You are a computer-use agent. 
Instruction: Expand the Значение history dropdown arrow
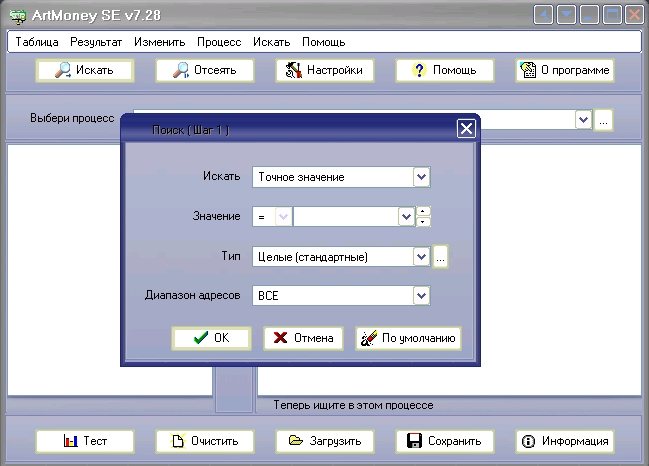click(x=406, y=216)
